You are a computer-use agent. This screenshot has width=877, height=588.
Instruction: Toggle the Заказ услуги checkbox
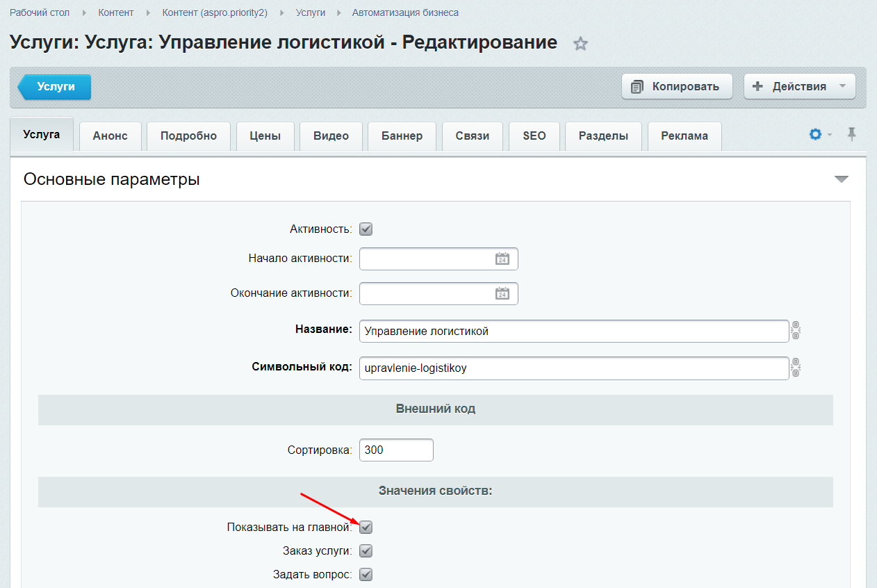click(366, 551)
